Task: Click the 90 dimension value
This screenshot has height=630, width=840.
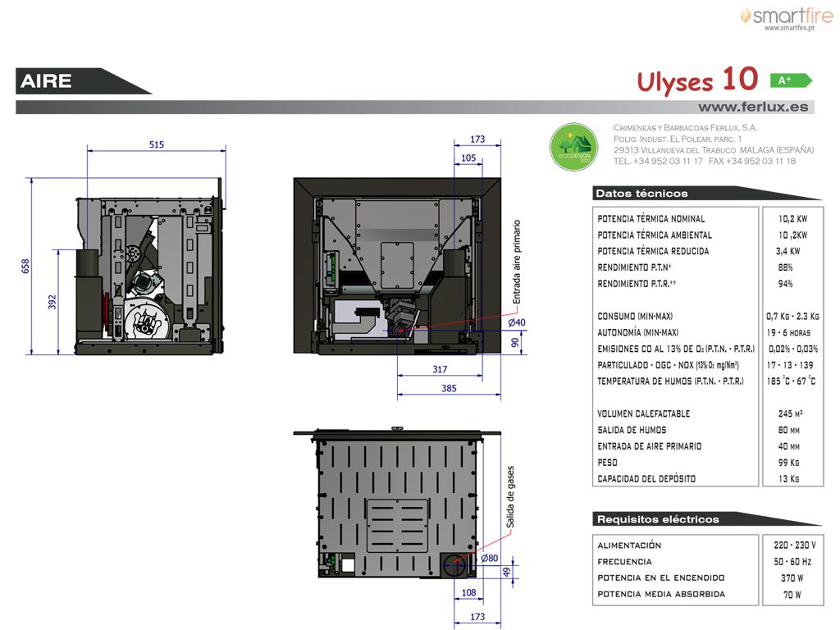Action: (x=515, y=342)
